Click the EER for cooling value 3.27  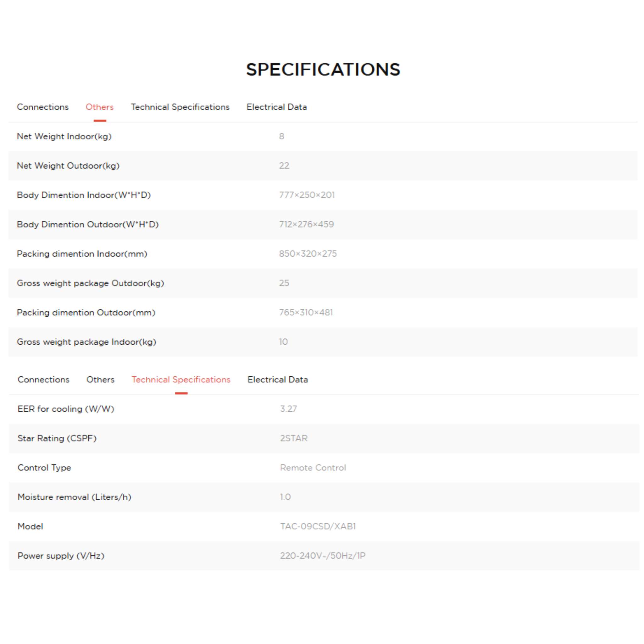(x=288, y=409)
